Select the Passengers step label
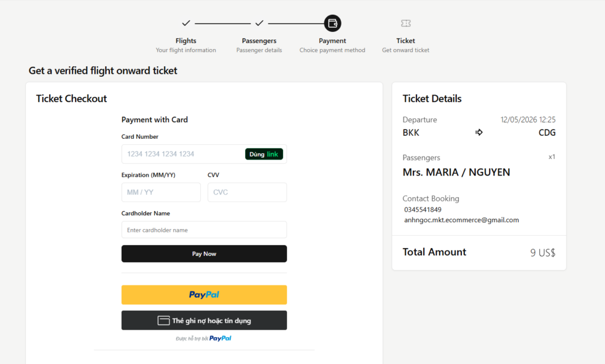Image resolution: width=605 pixels, height=364 pixels. tap(259, 40)
